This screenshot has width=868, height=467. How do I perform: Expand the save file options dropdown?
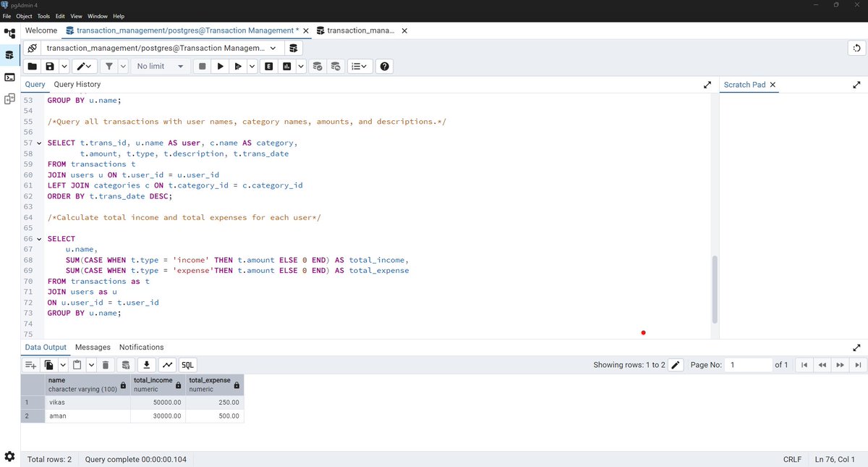[64, 66]
